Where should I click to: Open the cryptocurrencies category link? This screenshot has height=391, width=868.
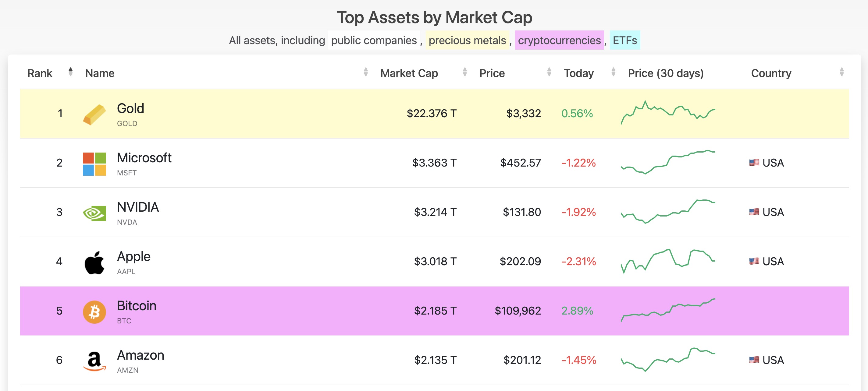pyautogui.click(x=559, y=41)
